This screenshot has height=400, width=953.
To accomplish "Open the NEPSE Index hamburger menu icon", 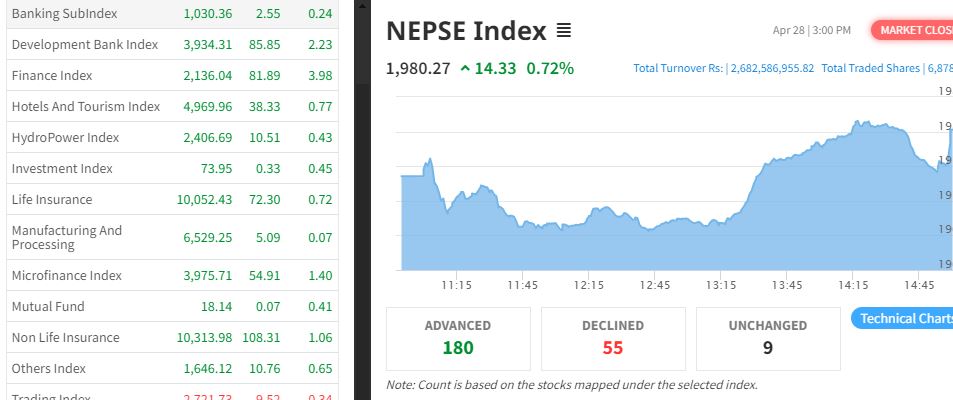I will click(x=564, y=31).
